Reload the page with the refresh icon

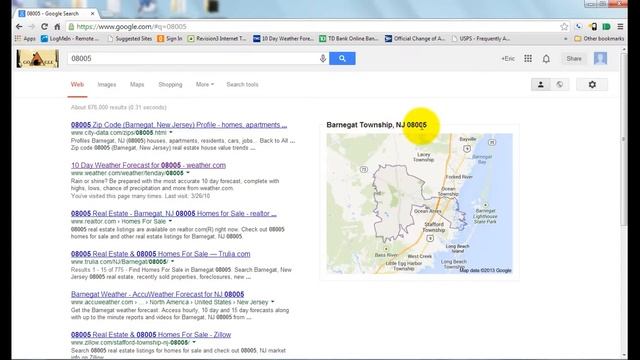pyautogui.click(x=44, y=27)
